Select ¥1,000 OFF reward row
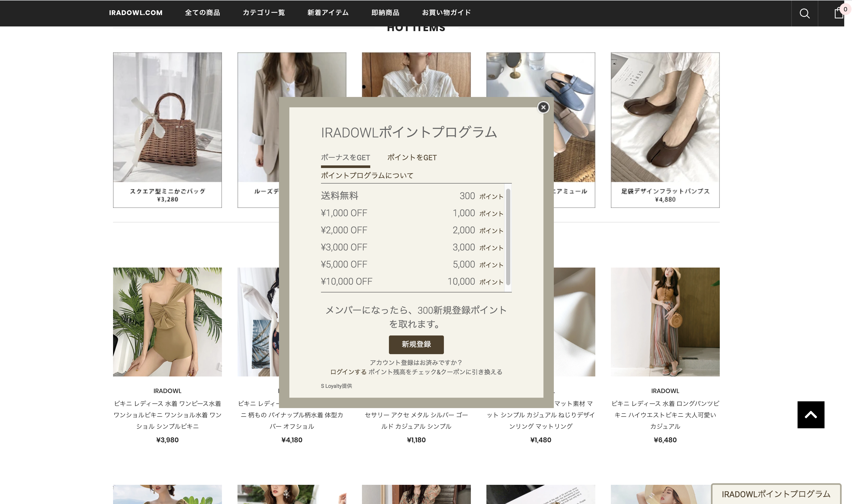 click(412, 213)
